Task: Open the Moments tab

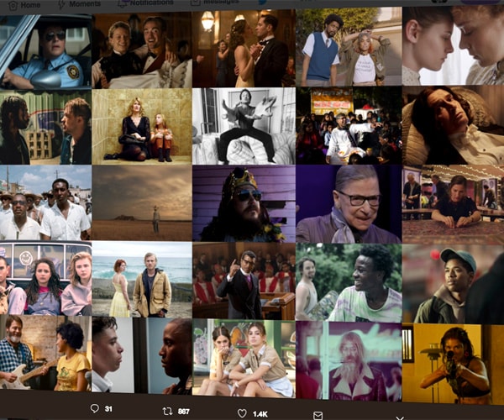Action: point(80,4)
